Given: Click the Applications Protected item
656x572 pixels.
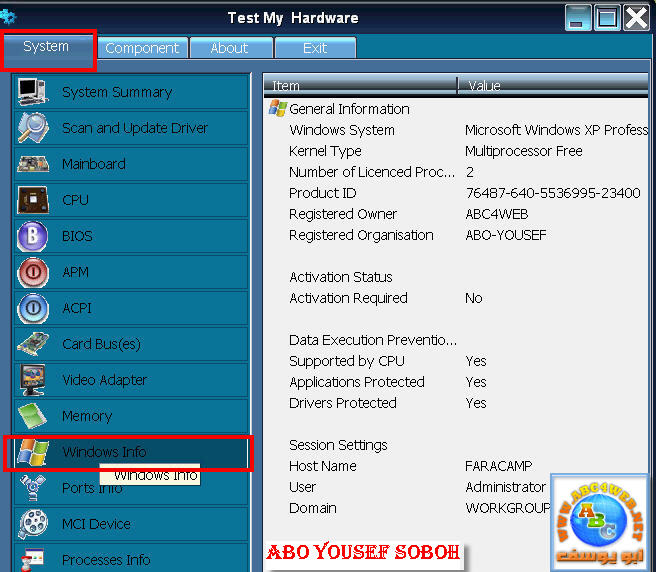Looking at the screenshot, I should [356, 382].
